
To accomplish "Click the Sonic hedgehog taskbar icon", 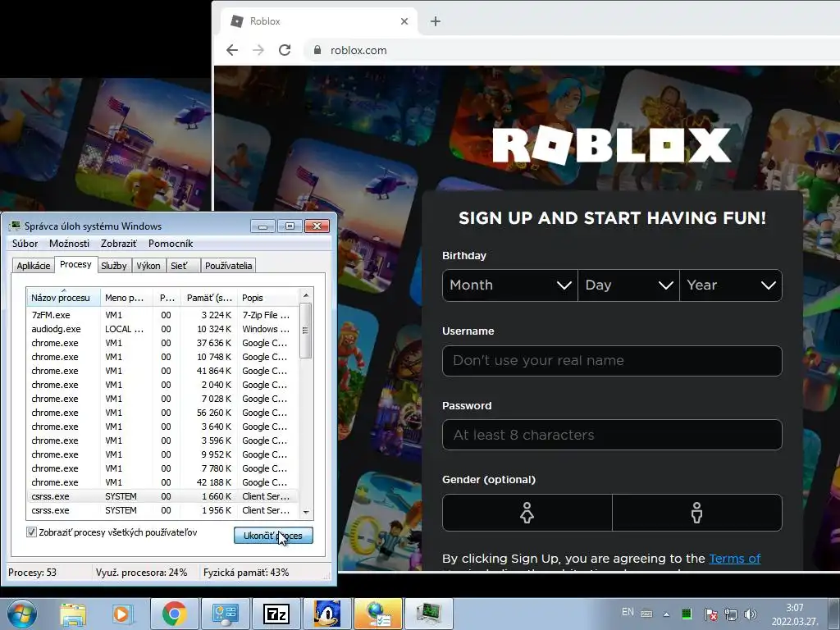I will click(x=326, y=614).
